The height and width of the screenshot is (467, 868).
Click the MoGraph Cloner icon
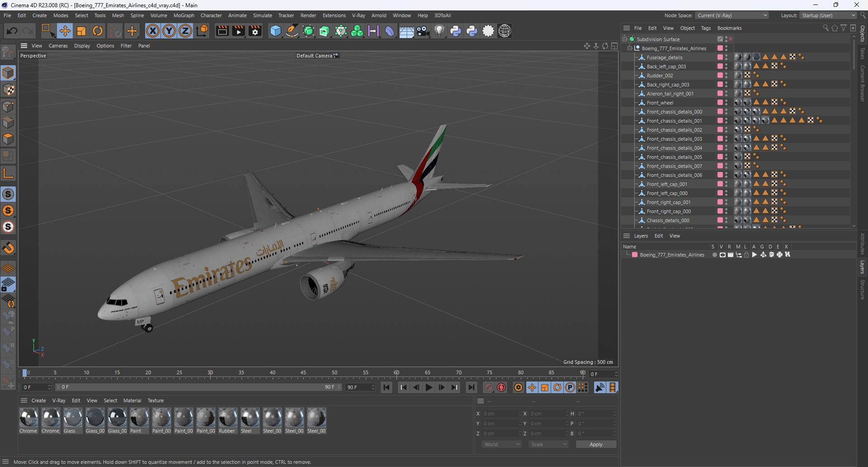[x=357, y=31]
